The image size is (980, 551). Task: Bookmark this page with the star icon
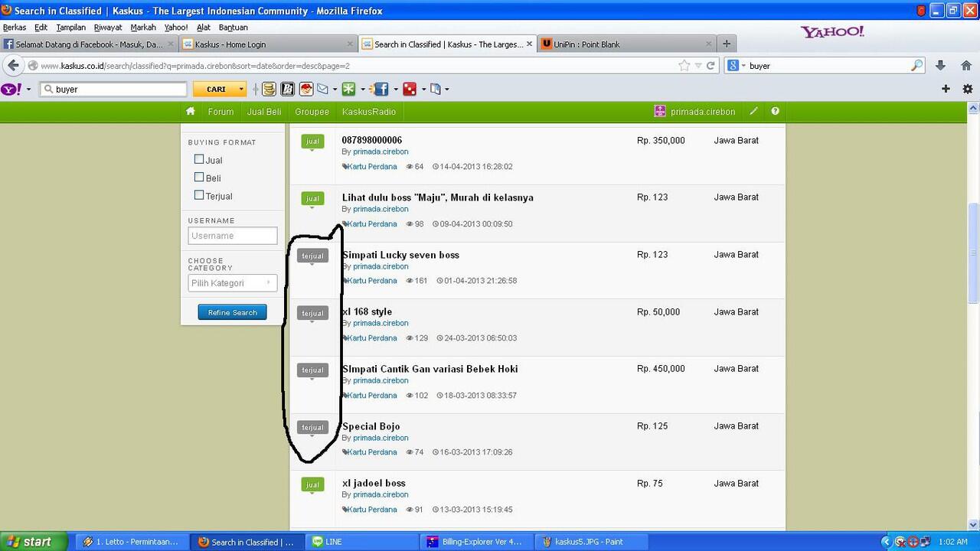click(x=684, y=66)
